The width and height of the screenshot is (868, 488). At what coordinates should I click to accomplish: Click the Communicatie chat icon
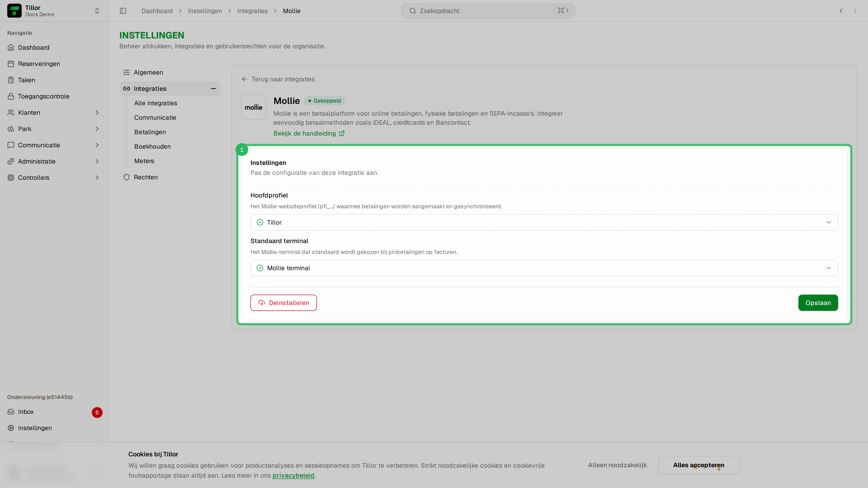(x=11, y=145)
